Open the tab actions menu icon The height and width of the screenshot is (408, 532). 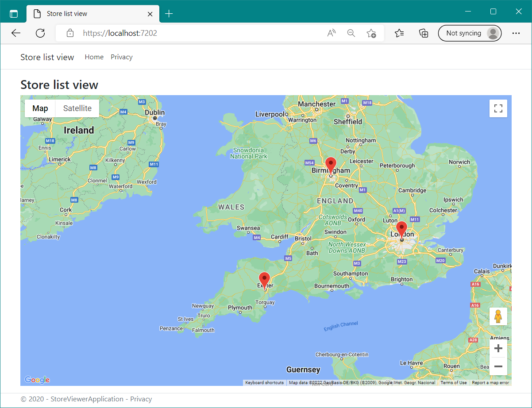point(14,14)
